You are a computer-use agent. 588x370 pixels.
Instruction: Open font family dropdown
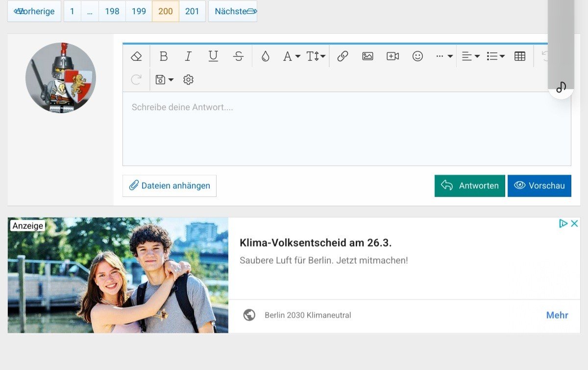pos(292,56)
